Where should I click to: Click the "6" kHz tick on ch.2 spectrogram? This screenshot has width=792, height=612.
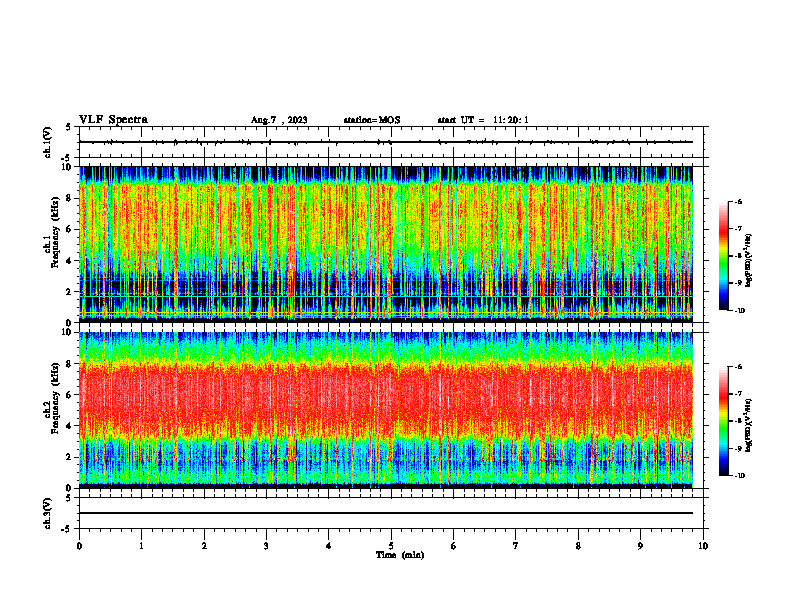coord(70,395)
